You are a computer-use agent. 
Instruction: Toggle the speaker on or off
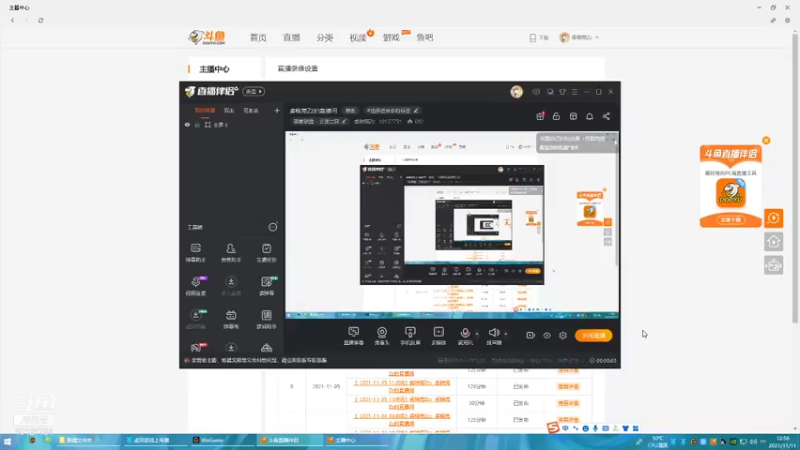(493, 336)
